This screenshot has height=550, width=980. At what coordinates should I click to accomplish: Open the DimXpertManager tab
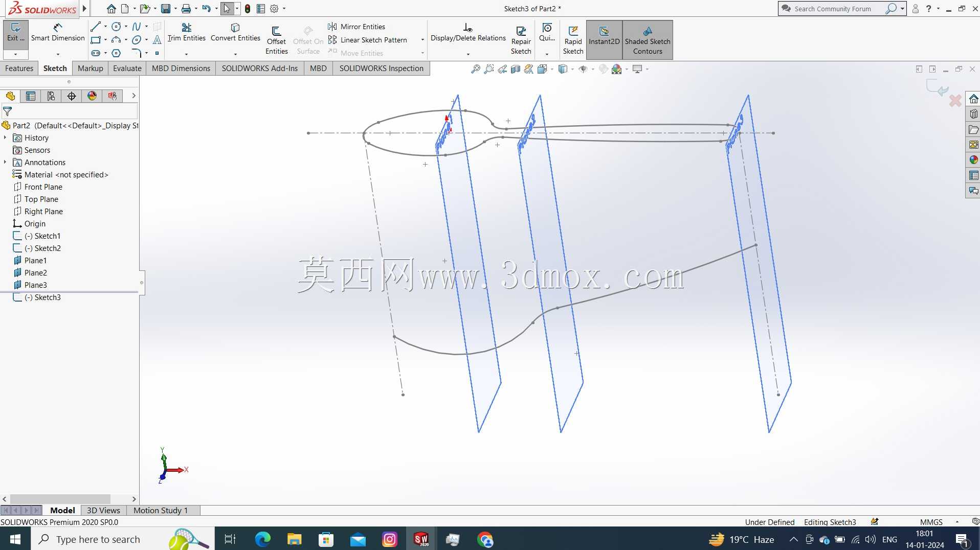(x=72, y=96)
